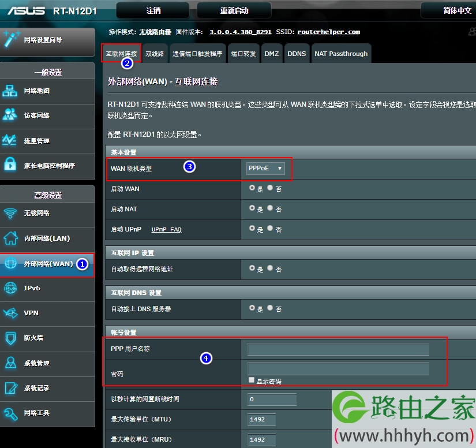The width and height of the screenshot is (476, 448).
Task: Click the 系统管理 user icon
Action: point(10,363)
